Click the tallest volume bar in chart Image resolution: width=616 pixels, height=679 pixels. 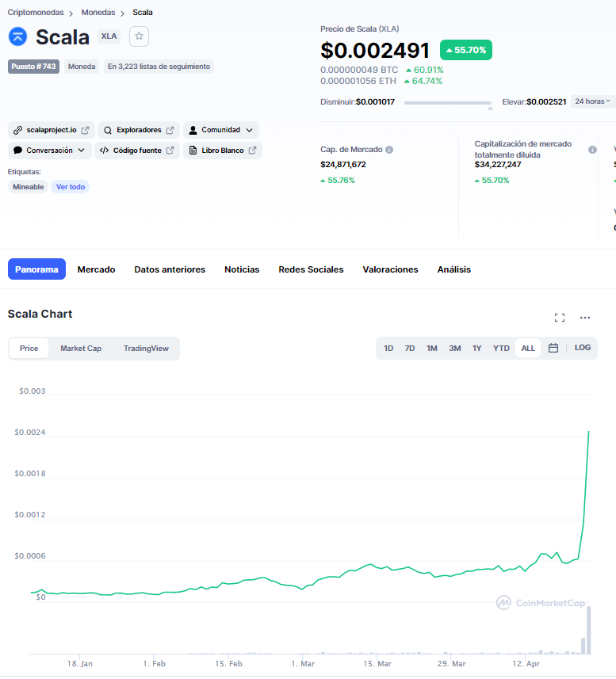click(x=589, y=630)
